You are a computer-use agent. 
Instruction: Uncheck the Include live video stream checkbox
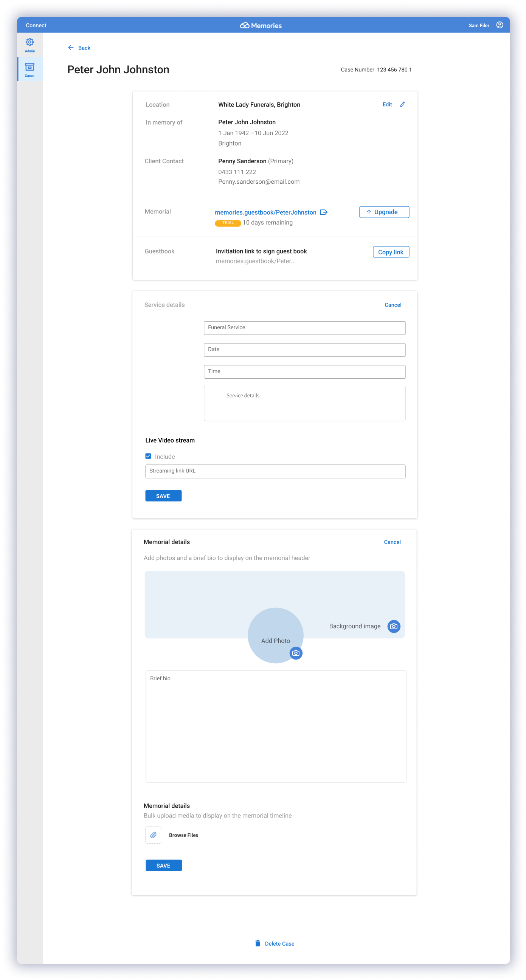click(x=149, y=456)
